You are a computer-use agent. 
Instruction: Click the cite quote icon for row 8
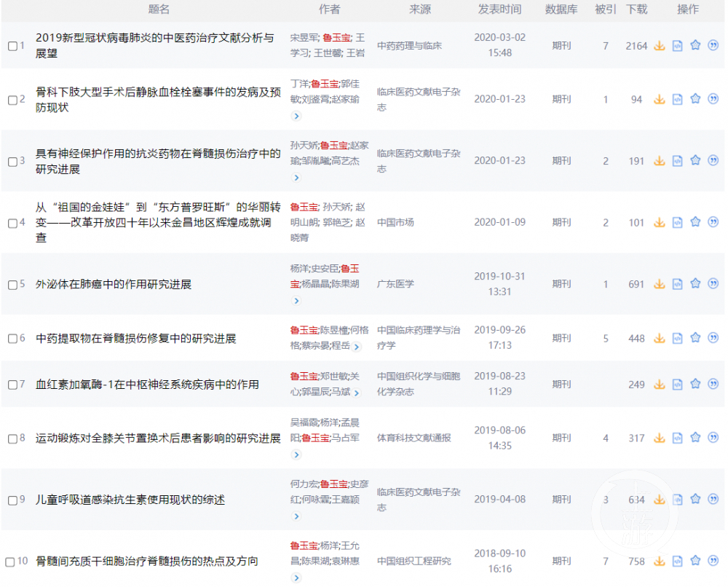coord(713,438)
